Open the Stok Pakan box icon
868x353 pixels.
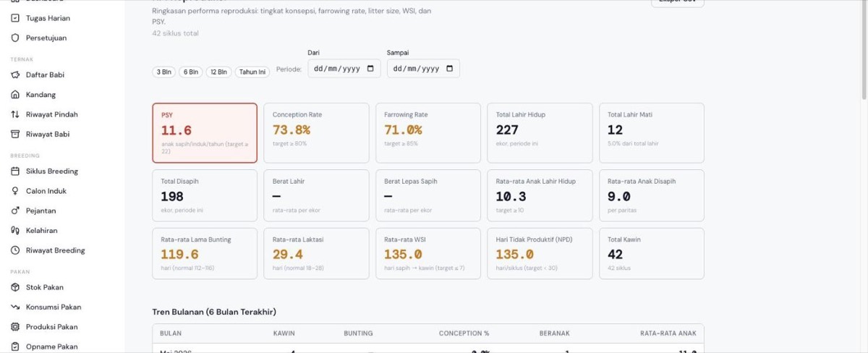click(15, 287)
